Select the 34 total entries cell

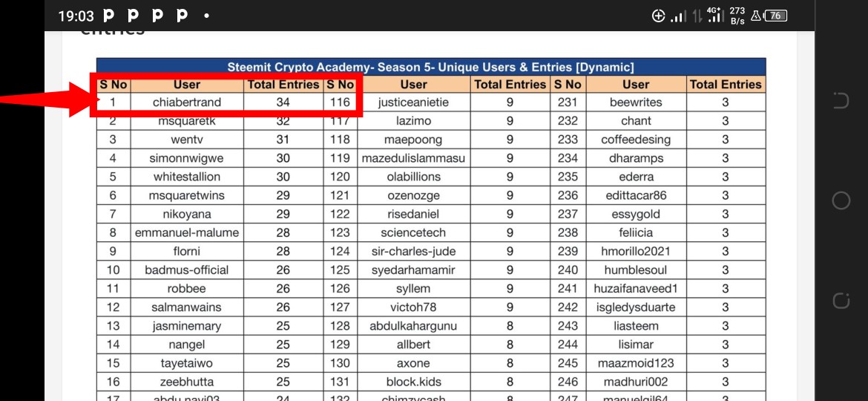point(283,102)
